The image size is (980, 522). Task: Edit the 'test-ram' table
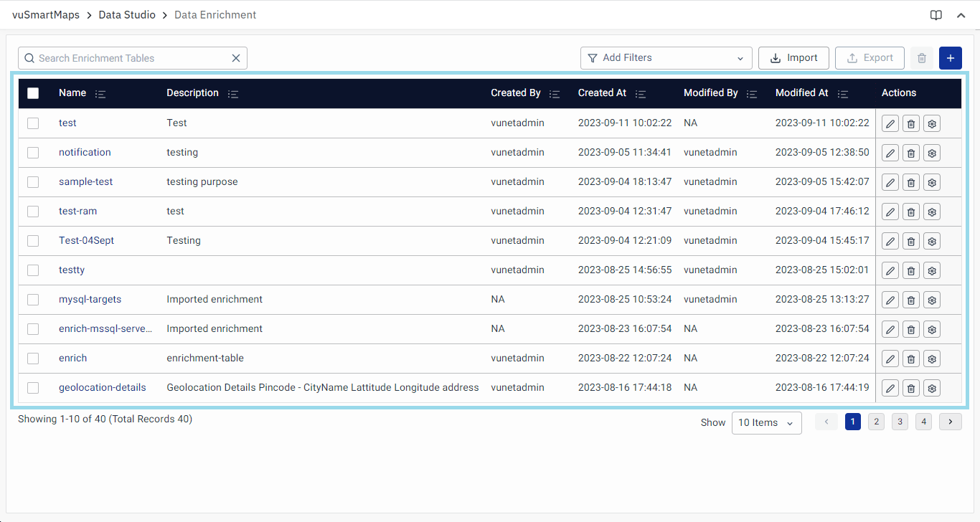pyautogui.click(x=890, y=212)
